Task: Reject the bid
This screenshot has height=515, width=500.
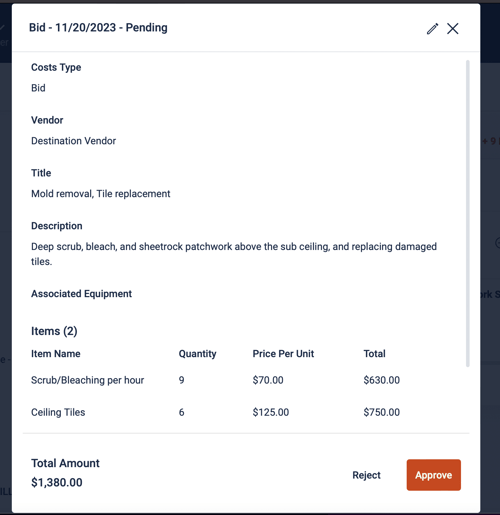Action: pos(366,475)
